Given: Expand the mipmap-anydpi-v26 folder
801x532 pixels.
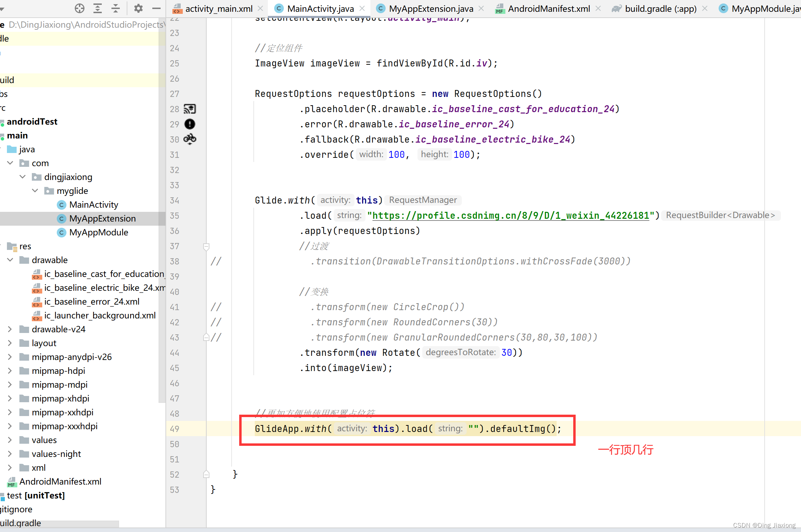Looking at the screenshot, I should pyautogui.click(x=10, y=357).
